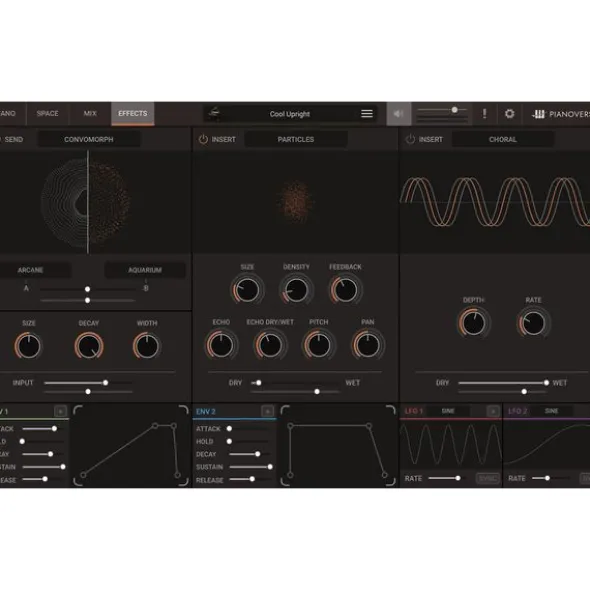Screen dimensions: 590x591
Task: Select the ENV 2 tab
Action: pyautogui.click(x=205, y=412)
